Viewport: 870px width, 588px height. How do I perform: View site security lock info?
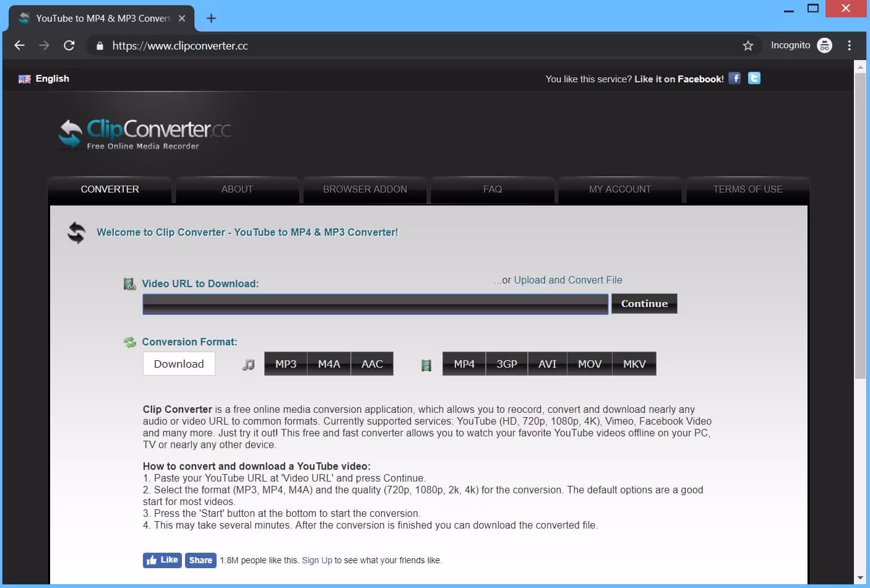click(x=100, y=46)
